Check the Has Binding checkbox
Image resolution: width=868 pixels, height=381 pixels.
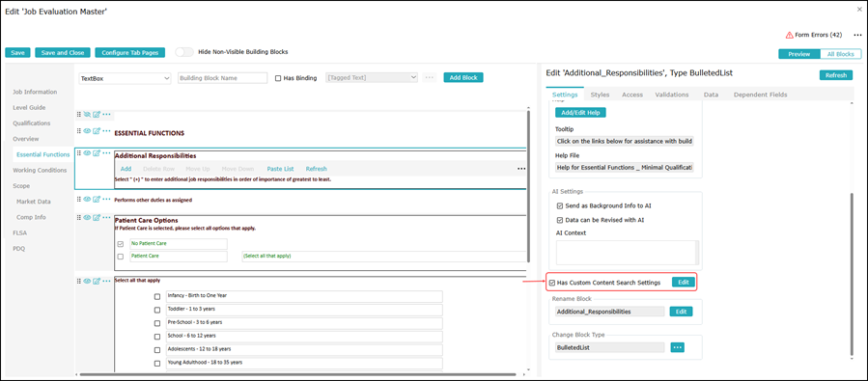(x=278, y=78)
